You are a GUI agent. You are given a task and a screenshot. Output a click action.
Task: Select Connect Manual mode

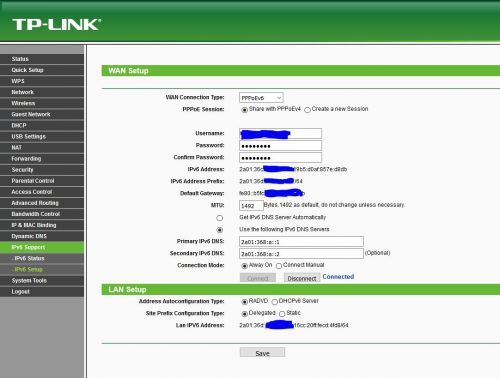click(x=279, y=266)
